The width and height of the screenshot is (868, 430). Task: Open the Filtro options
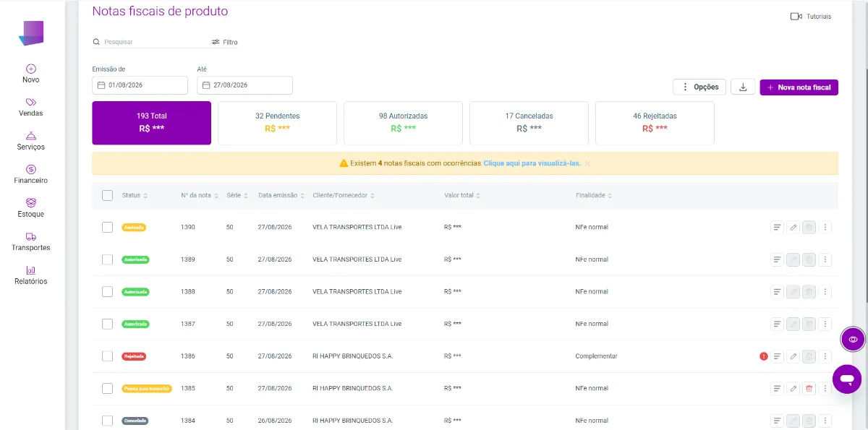(225, 42)
